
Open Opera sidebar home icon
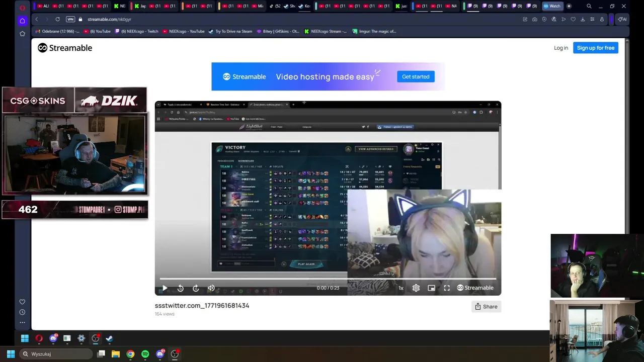(22, 21)
